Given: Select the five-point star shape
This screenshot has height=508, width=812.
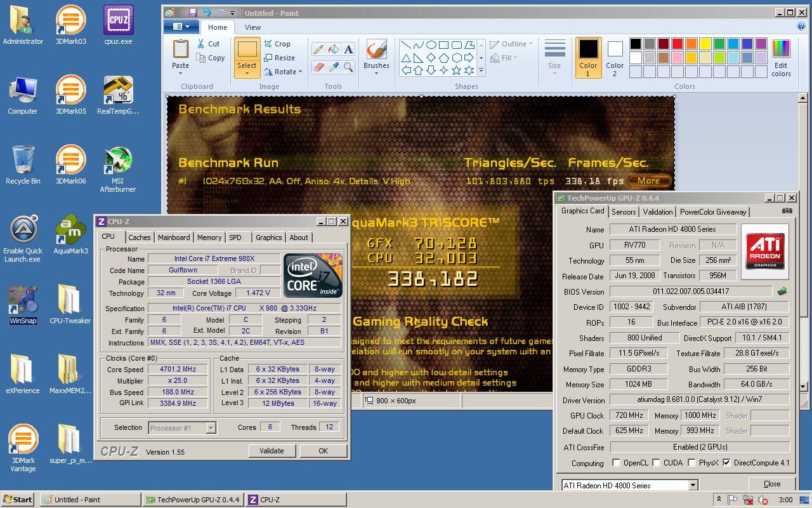Looking at the screenshot, I should (456, 70).
